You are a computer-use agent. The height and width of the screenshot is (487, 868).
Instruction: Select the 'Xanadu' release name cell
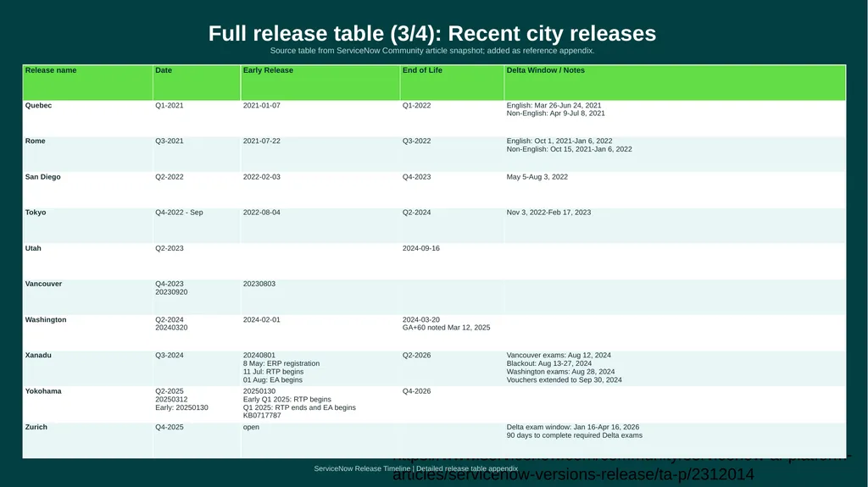click(87, 368)
